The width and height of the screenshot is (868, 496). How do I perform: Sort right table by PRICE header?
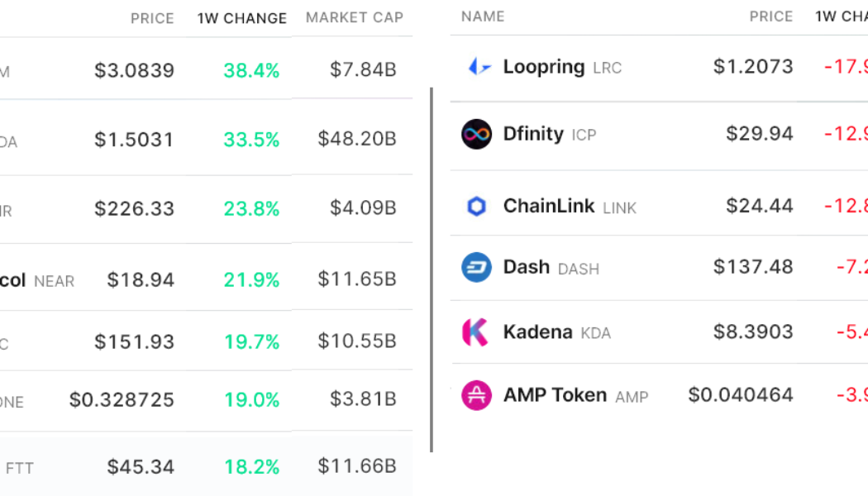(770, 17)
